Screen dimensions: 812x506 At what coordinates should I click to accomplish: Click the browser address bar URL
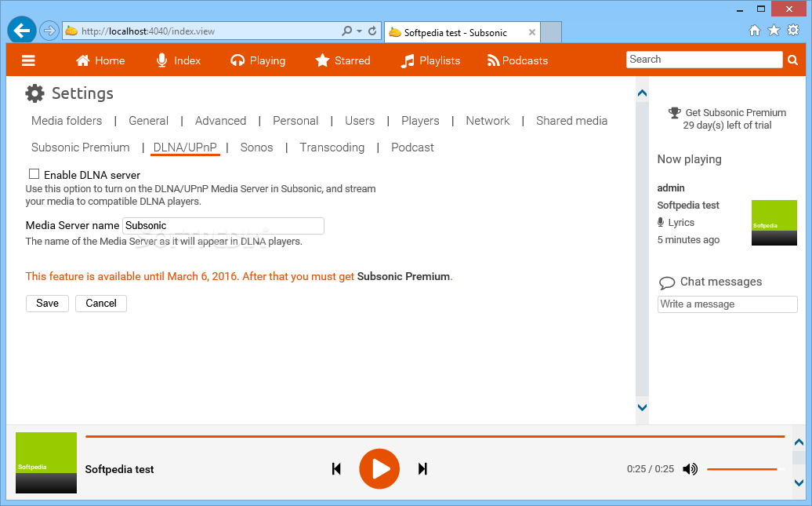(147, 31)
